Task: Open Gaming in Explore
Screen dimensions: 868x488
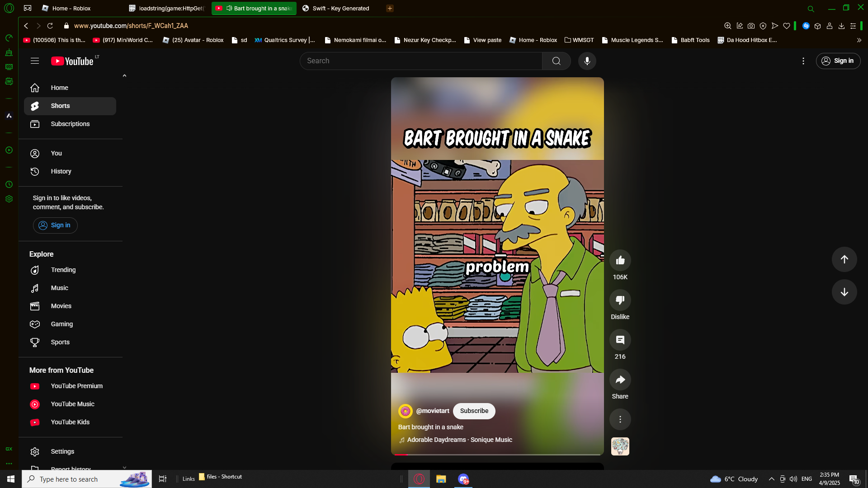Action: click(70, 324)
